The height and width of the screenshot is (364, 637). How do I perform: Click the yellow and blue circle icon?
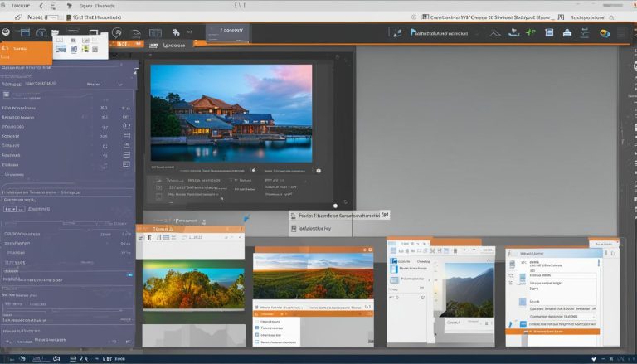tap(605, 33)
